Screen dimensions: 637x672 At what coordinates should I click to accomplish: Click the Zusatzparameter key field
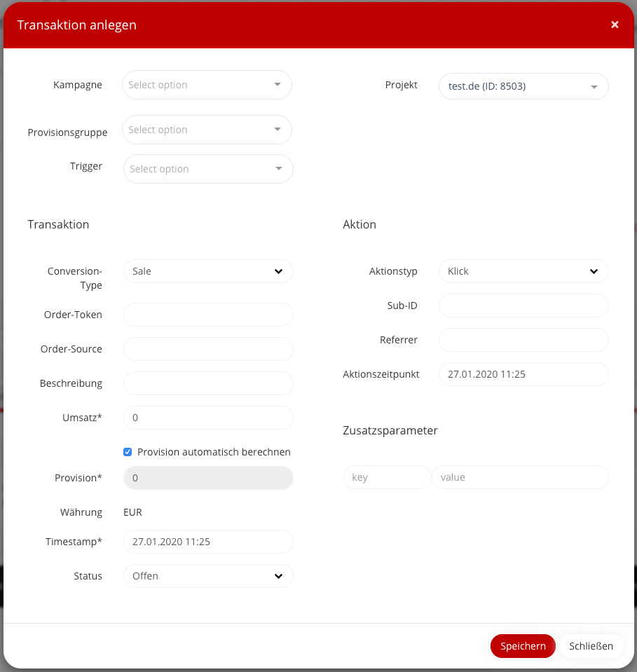click(387, 477)
